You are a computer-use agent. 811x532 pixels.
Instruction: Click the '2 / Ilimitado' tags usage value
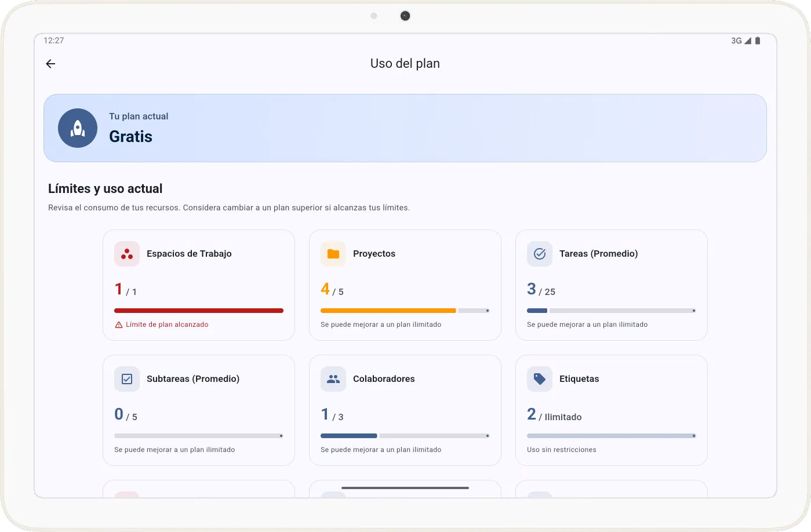[x=554, y=414]
